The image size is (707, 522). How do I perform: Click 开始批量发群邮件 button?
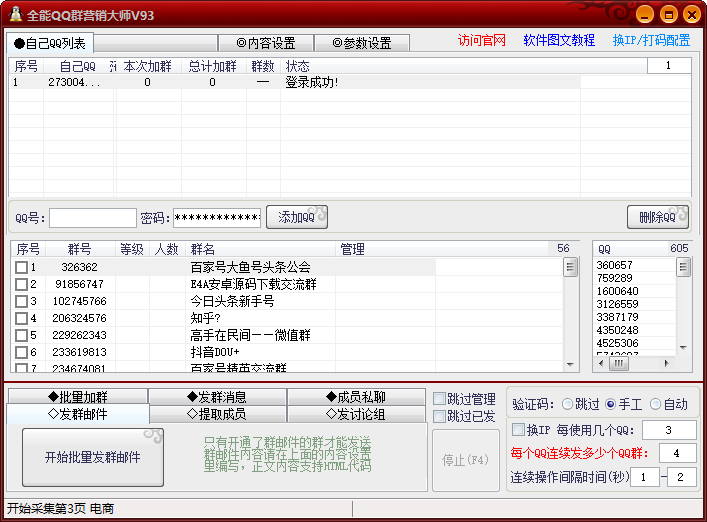93,458
